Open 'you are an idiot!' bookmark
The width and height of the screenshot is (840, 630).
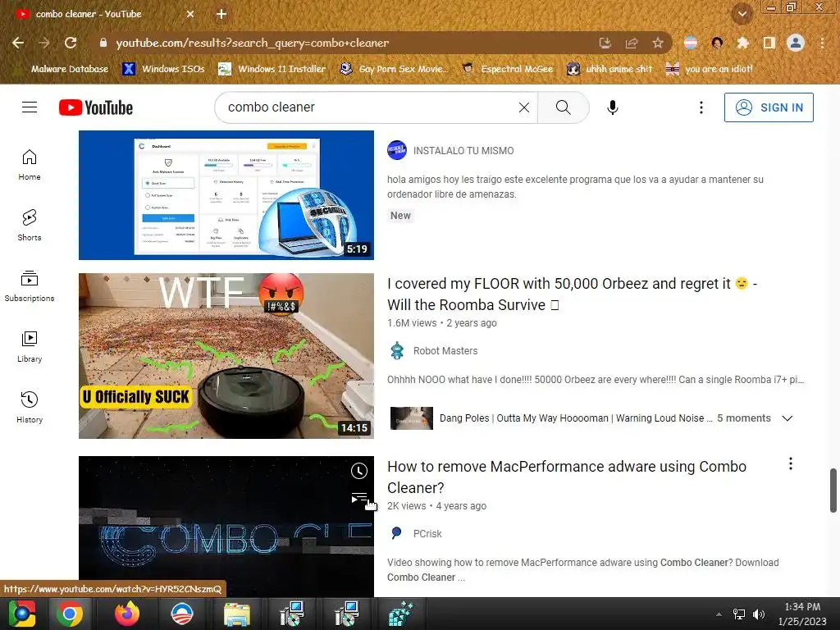click(x=710, y=69)
